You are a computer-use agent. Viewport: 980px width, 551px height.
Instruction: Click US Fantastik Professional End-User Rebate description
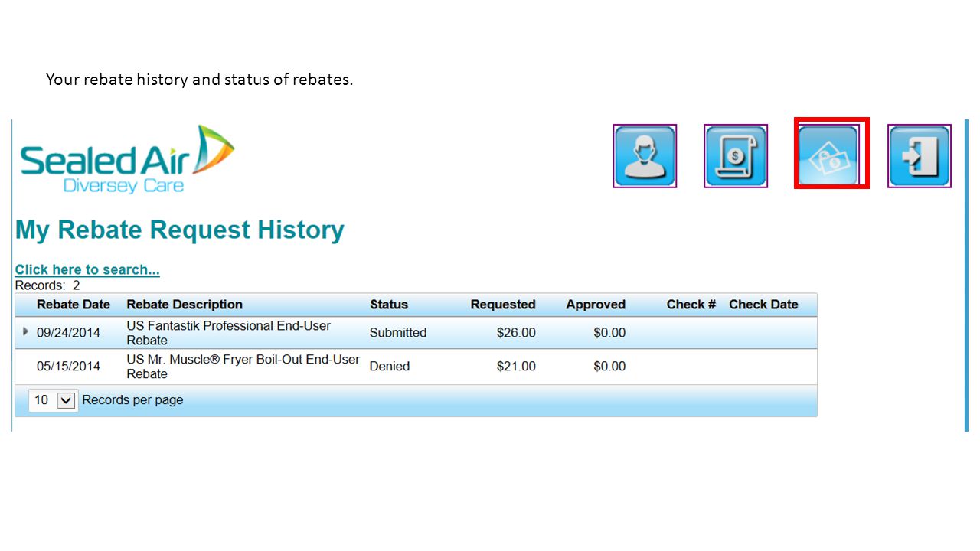point(228,333)
